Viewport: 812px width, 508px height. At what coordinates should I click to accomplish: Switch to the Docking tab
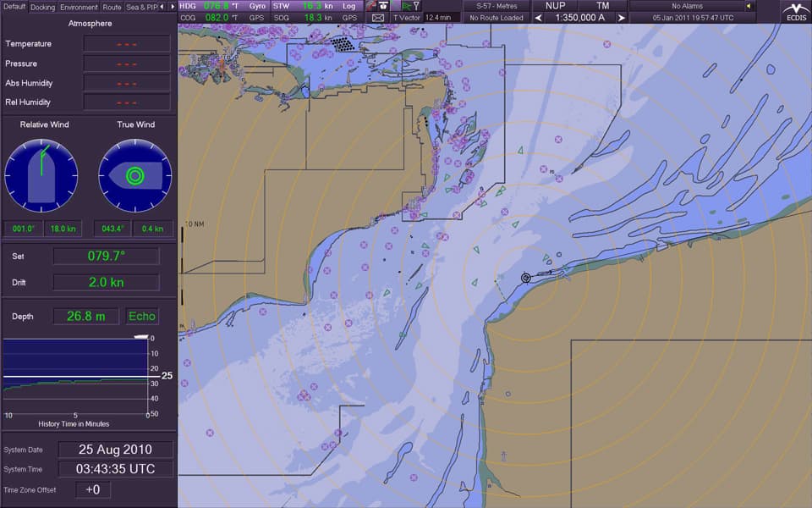[42, 7]
